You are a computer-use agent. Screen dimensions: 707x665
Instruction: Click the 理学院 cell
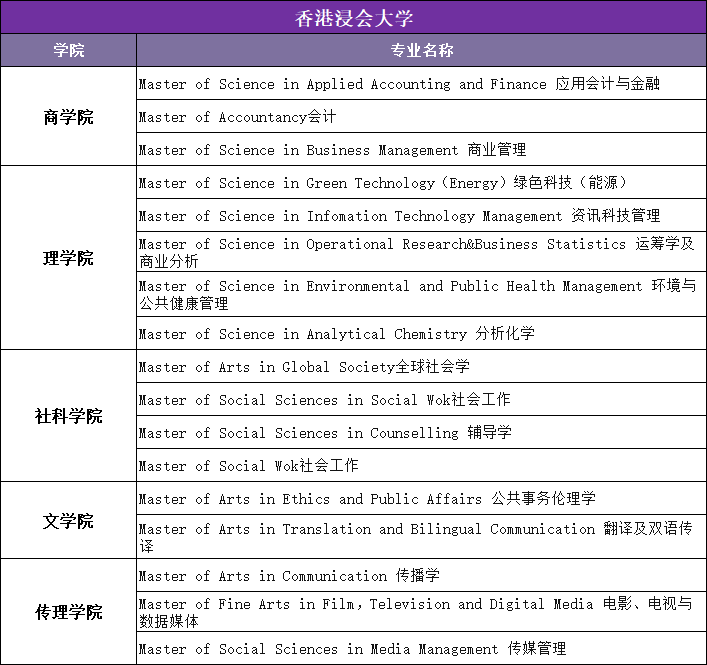coord(69,258)
